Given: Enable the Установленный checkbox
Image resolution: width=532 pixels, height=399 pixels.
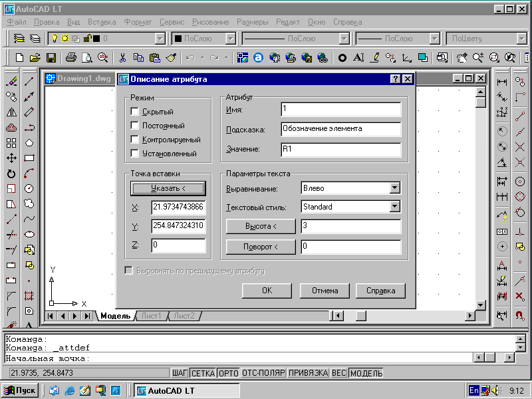Looking at the screenshot, I should pyautogui.click(x=134, y=154).
